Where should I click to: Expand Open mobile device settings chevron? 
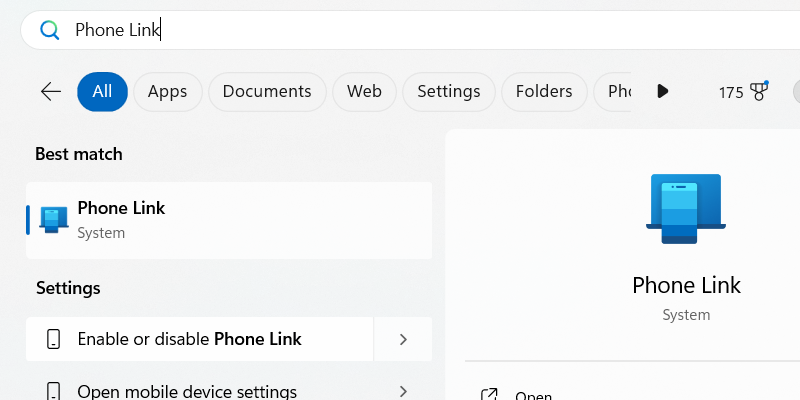(403, 391)
